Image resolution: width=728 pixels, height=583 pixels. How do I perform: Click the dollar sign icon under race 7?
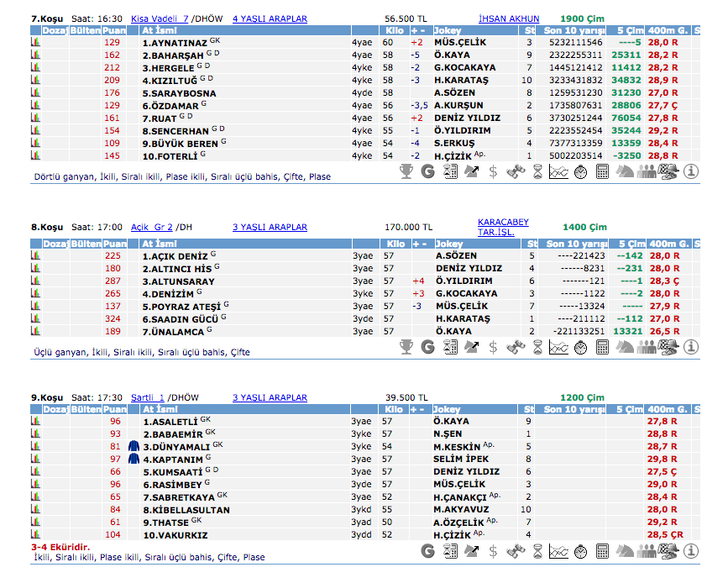tap(494, 171)
